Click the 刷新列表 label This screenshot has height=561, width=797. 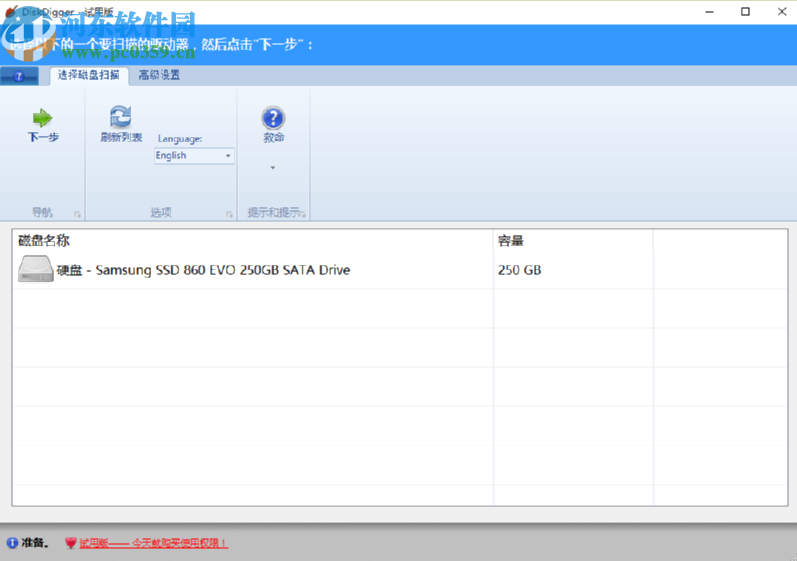tap(121, 137)
